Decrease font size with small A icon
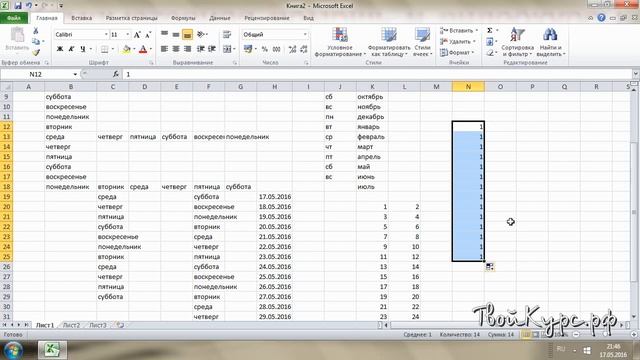Image resolution: width=640 pixels, height=360 pixels. [148, 35]
